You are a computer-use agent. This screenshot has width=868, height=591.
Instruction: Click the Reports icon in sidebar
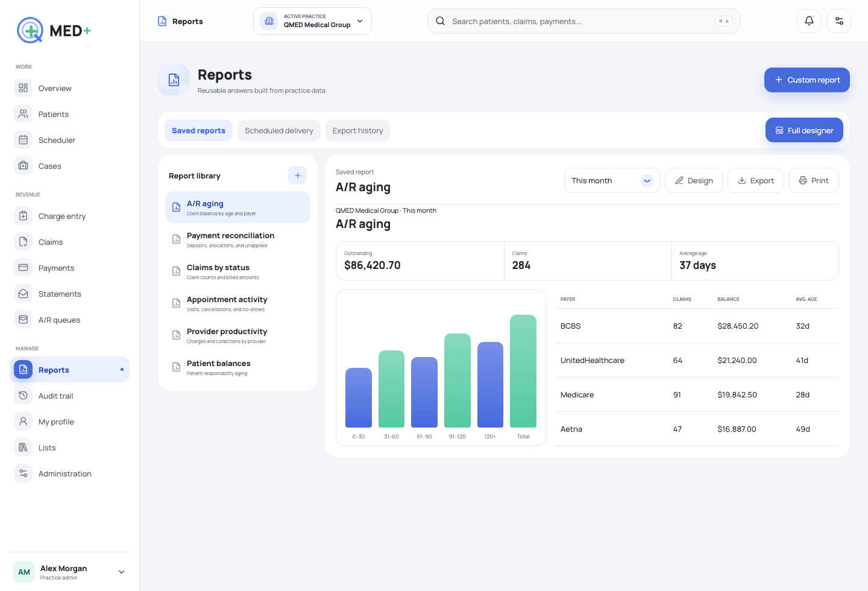23,370
